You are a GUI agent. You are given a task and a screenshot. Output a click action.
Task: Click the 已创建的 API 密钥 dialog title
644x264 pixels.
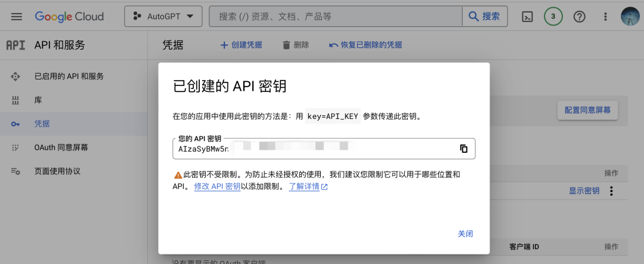[x=230, y=87]
